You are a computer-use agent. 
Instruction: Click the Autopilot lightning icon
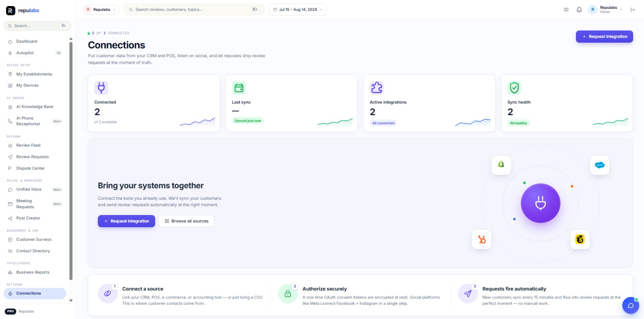pyautogui.click(x=10, y=53)
